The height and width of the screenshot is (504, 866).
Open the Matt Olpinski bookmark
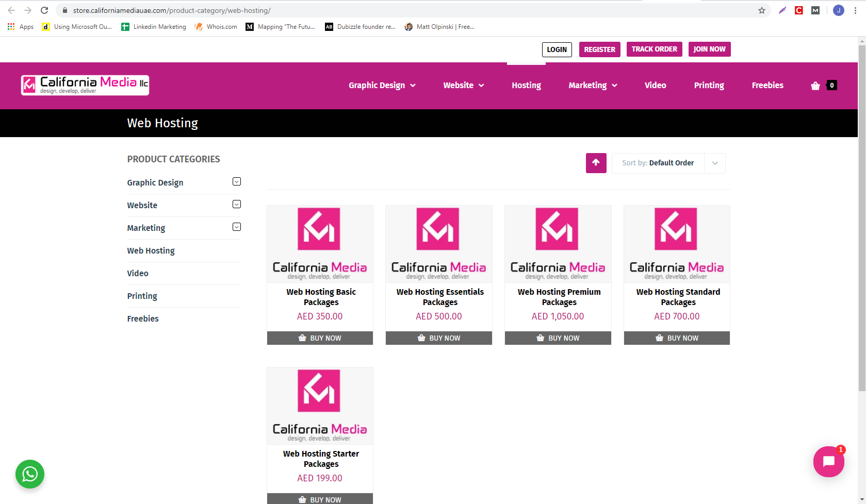pos(439,27)
